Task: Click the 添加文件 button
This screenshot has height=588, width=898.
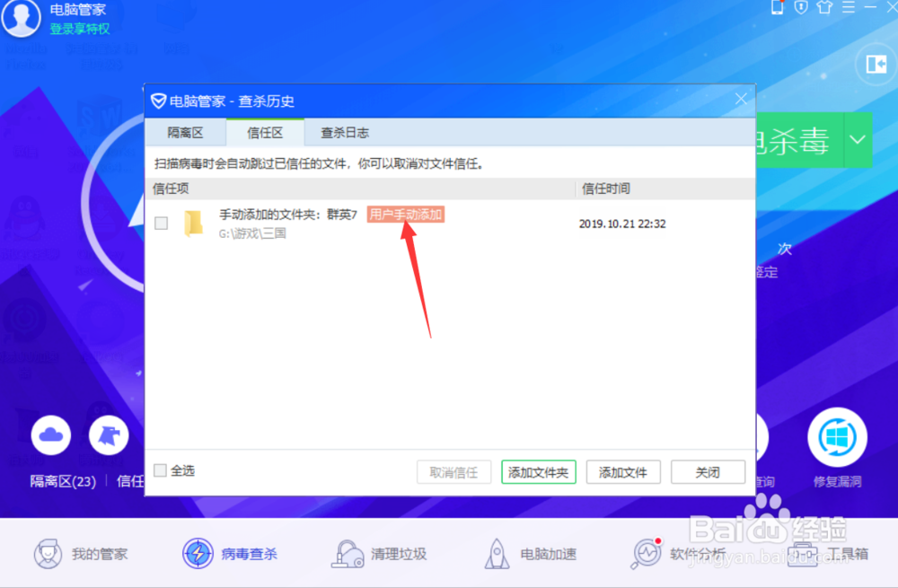Action: point(623,472)
